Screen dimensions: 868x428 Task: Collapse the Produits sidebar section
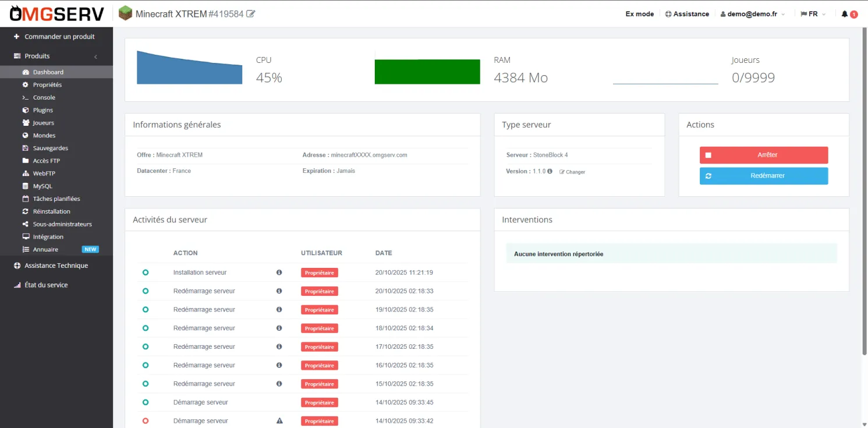95,56
